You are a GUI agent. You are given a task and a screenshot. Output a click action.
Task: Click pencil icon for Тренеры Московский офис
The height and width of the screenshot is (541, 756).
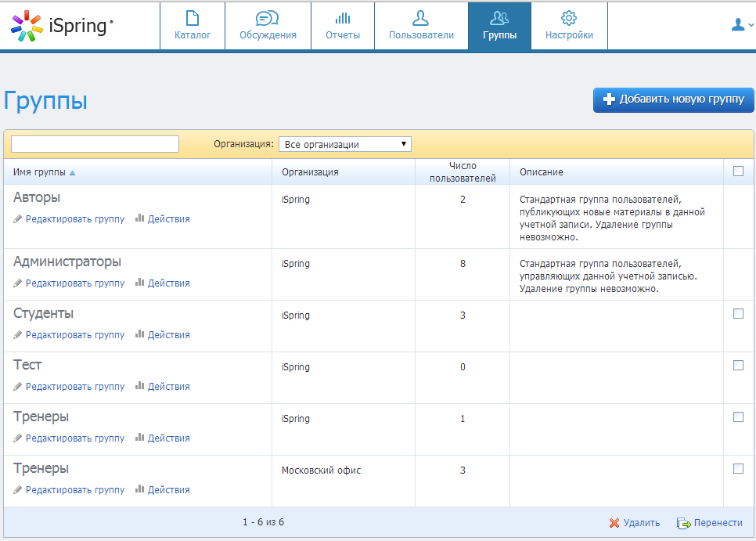[x=18, y=489]
